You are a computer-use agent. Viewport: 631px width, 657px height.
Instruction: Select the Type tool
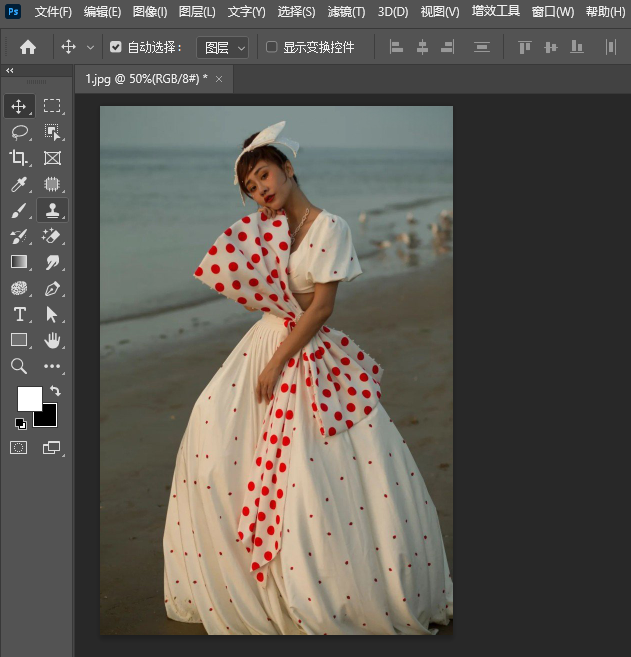click(19, 315)
